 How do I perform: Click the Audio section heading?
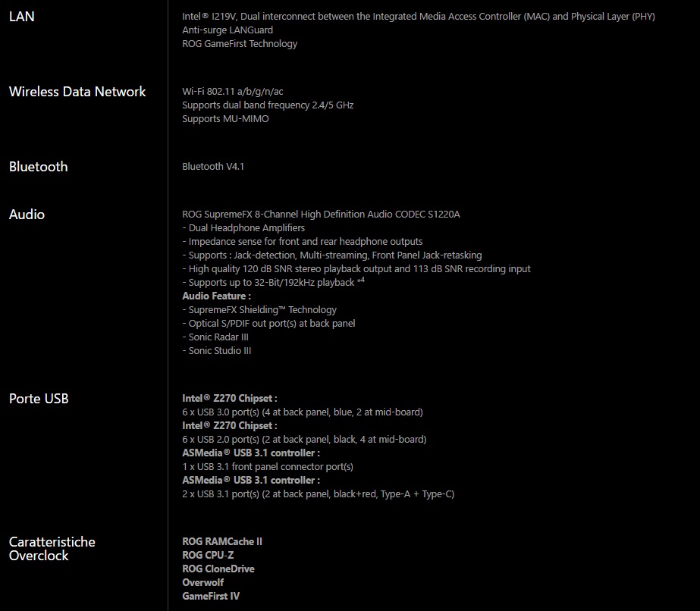pos(27,215)
